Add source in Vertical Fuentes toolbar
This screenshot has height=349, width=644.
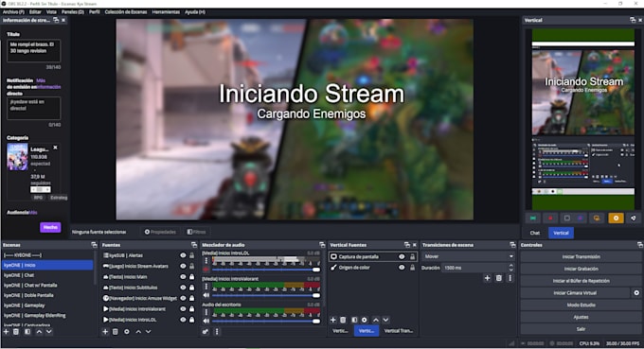pos(333,320)
